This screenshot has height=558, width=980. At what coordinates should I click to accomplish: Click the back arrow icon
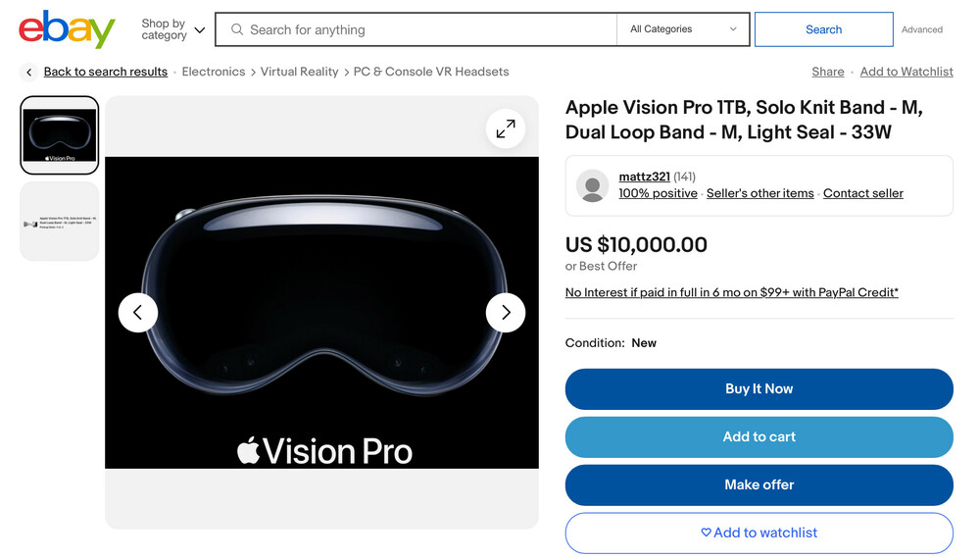(29, 72)
